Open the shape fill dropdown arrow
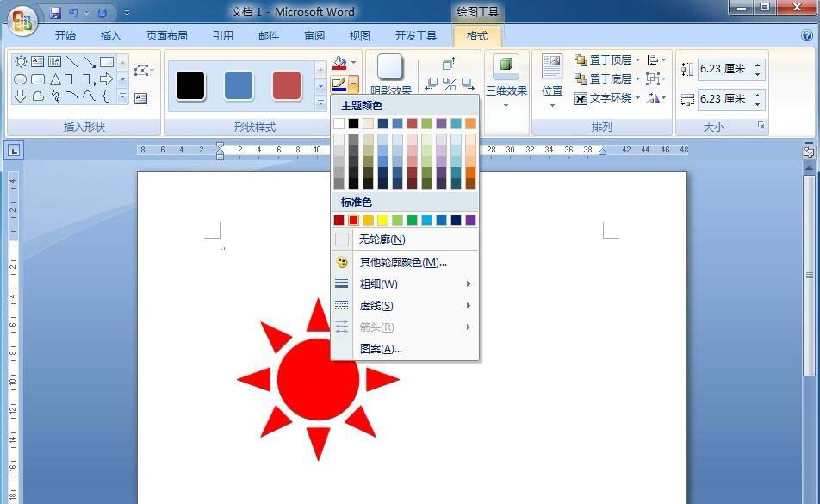Image resolution: width=820 pixels, height=504 pixels. pyautogui.click(x=354, y=63)
